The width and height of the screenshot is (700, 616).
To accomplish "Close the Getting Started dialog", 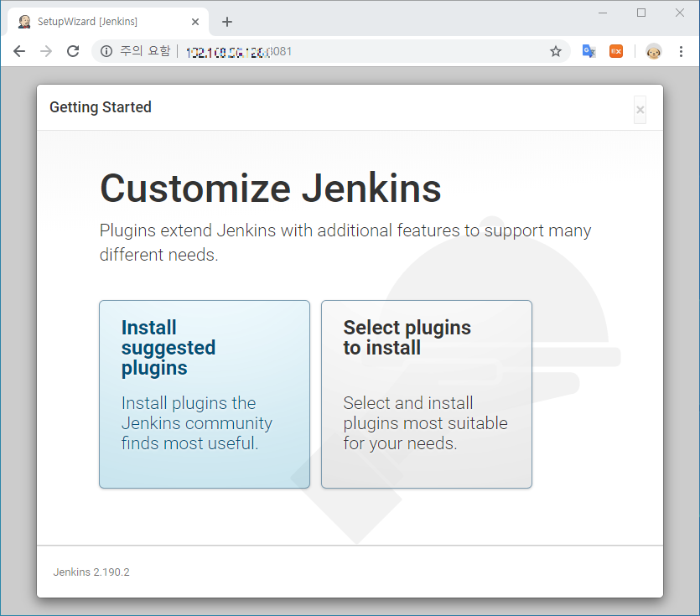I will [x=640, y=110].
